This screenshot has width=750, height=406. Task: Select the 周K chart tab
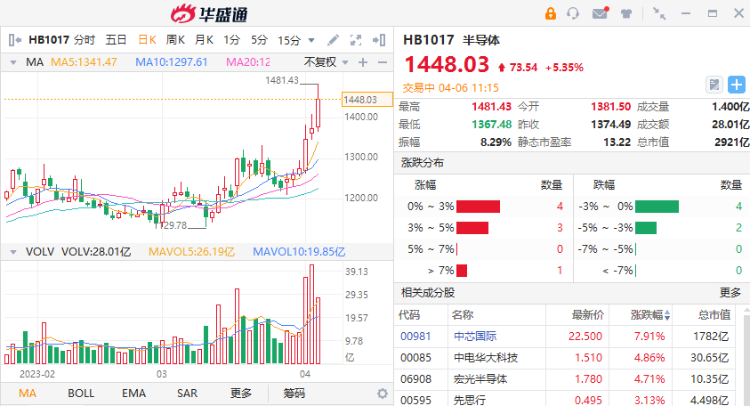[x=176, y=40]
